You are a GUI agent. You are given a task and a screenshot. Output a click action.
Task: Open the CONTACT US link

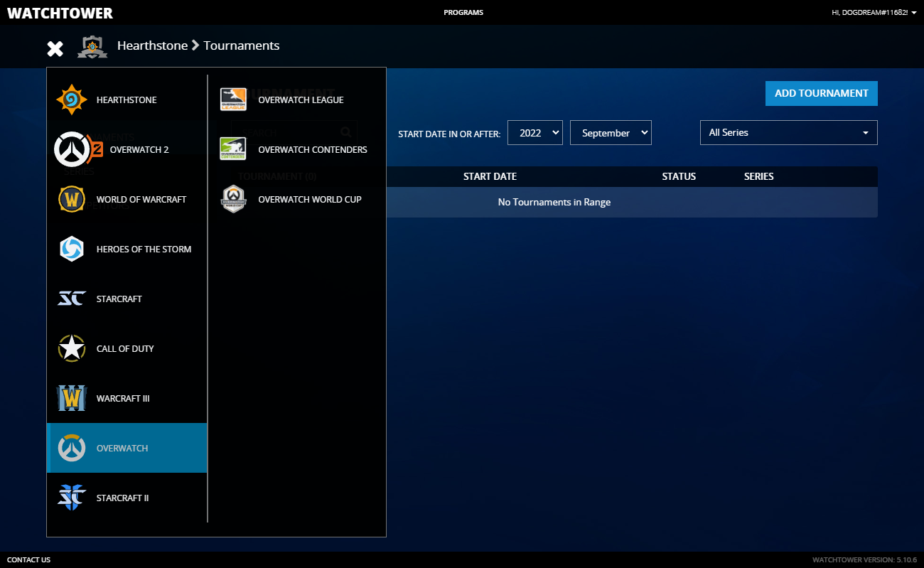coord(28,560)
